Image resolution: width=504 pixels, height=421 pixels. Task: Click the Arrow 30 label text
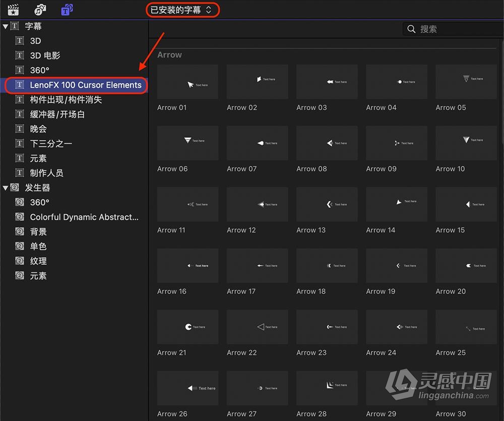tap(451, 414)
